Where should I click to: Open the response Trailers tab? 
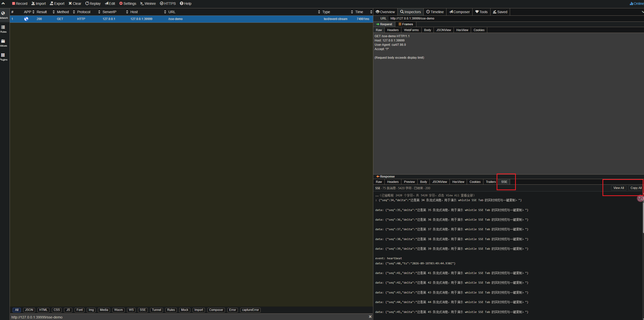(x=491, y=182)
